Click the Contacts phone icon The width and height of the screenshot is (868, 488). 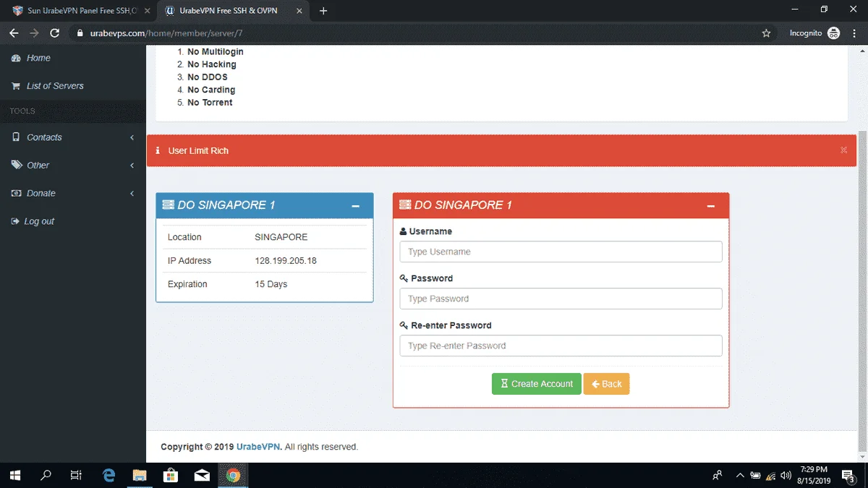16,137
